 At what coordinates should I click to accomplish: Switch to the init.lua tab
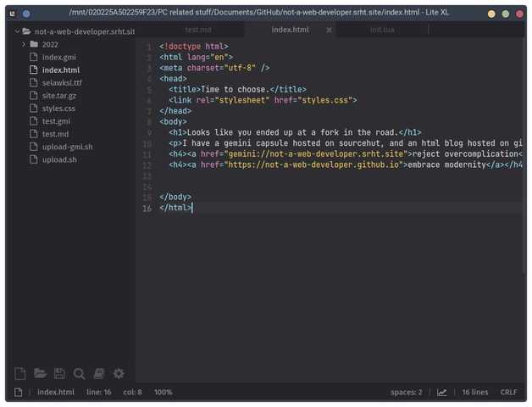pos(382,30)
